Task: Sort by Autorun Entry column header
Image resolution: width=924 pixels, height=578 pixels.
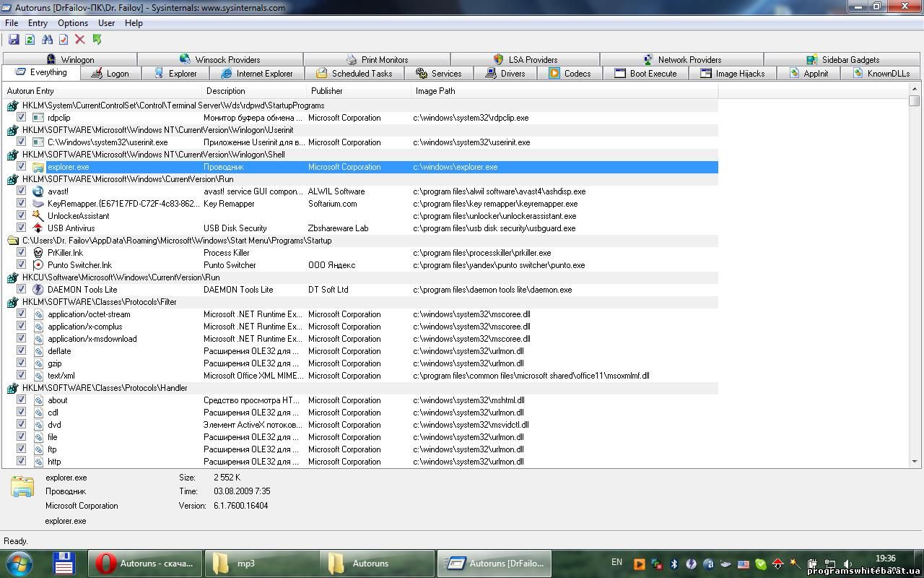Action: [103, 91]
